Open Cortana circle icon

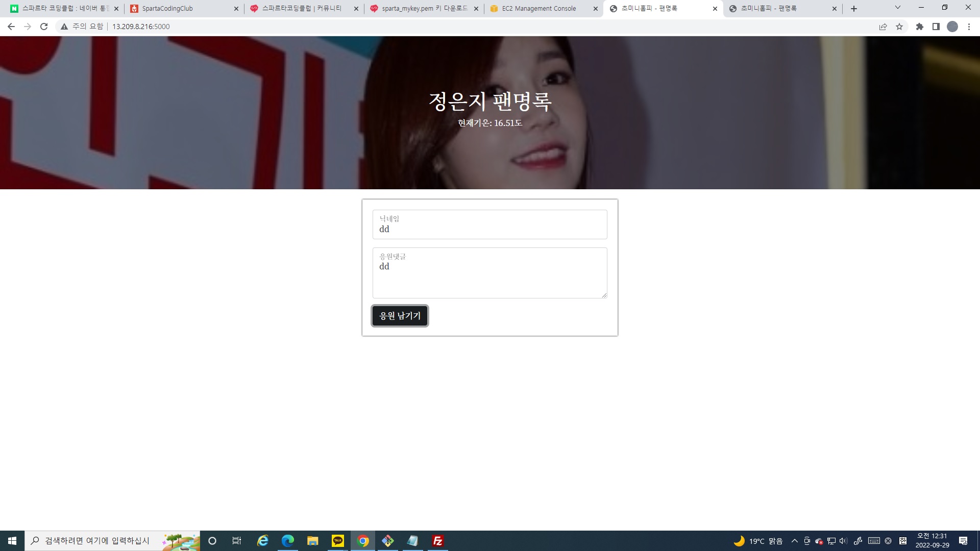pyautogui.click(x=212, y=541)
